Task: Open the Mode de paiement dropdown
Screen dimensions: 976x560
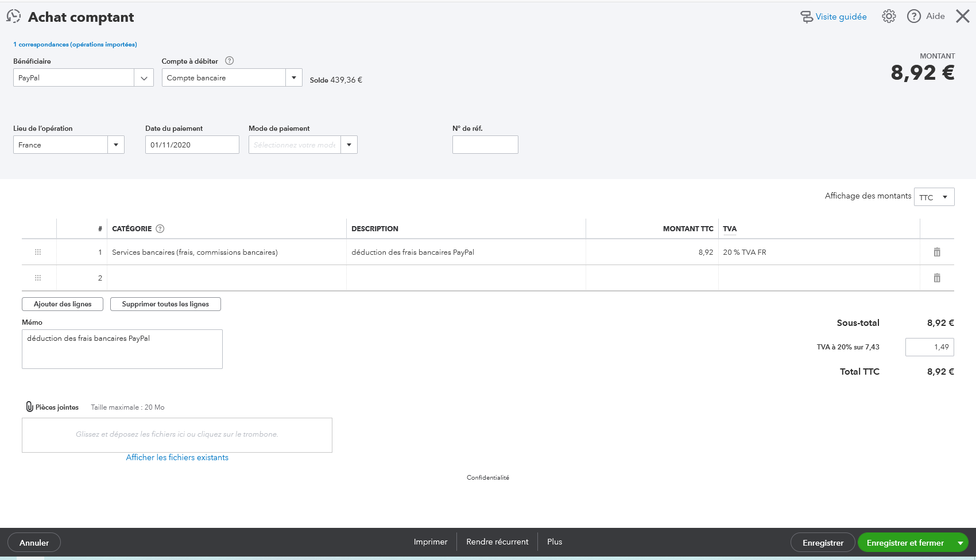Action: (x=348, y=145)
